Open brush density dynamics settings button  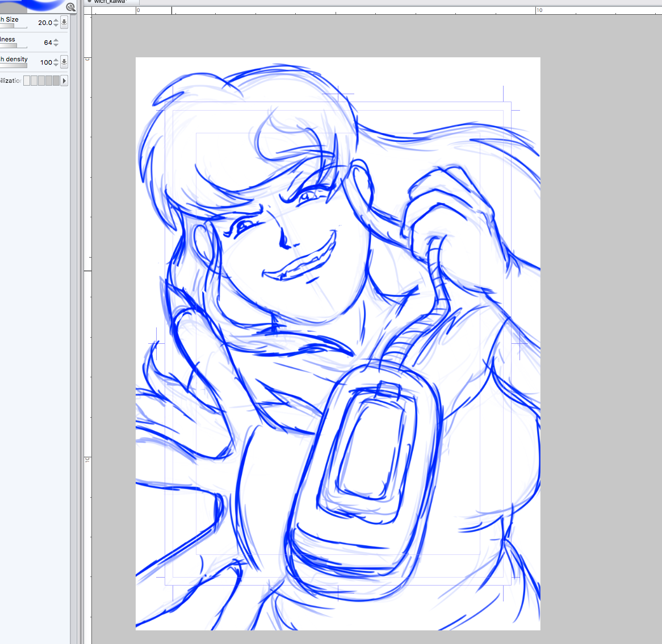[64, 62]
